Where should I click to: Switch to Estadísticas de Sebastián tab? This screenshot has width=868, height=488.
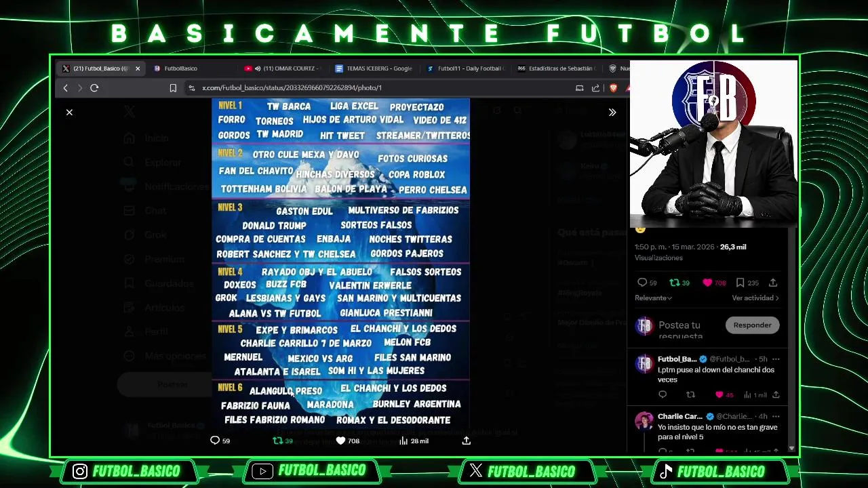557,68
